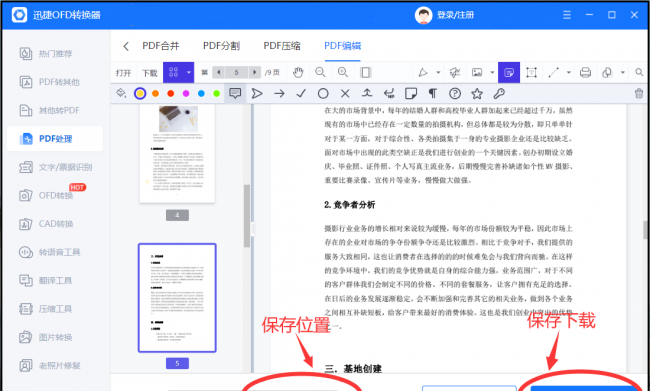Click the printer icon
The width and height of the screenshot is (650, 391).
click(585, 73)
